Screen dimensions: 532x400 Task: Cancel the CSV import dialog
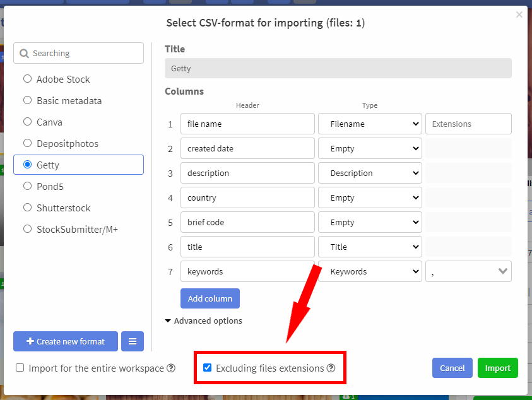pos(452,368)
